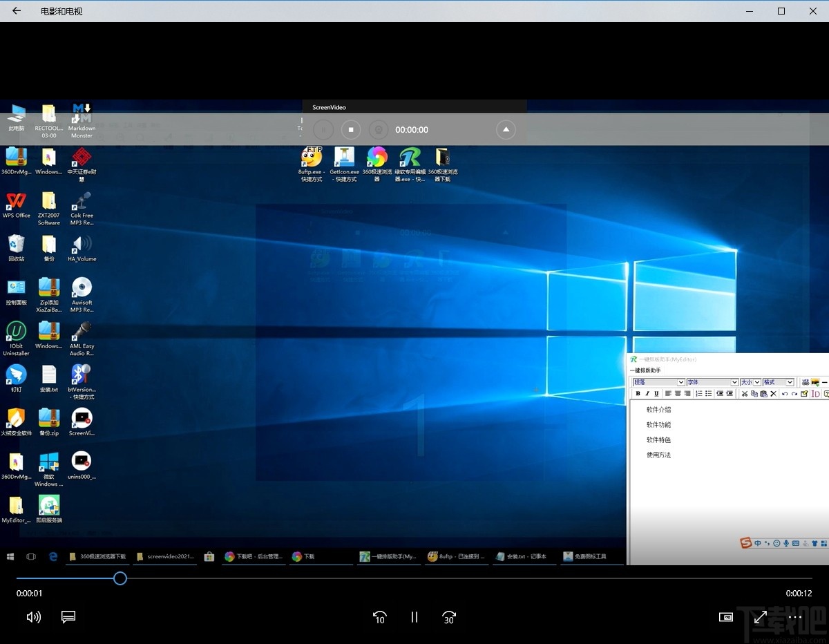
Task: Skip back 10 seconds
Action: [379, 617]
